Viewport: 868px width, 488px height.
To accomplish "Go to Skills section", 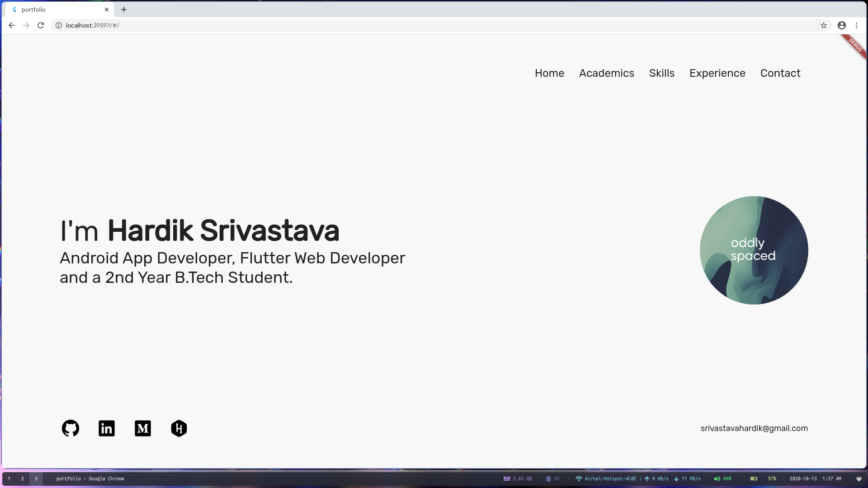I will (661, 73).
